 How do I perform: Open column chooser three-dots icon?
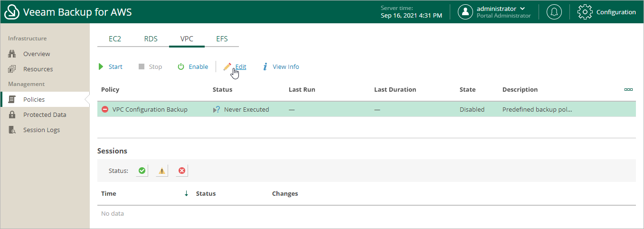(628, 89)
